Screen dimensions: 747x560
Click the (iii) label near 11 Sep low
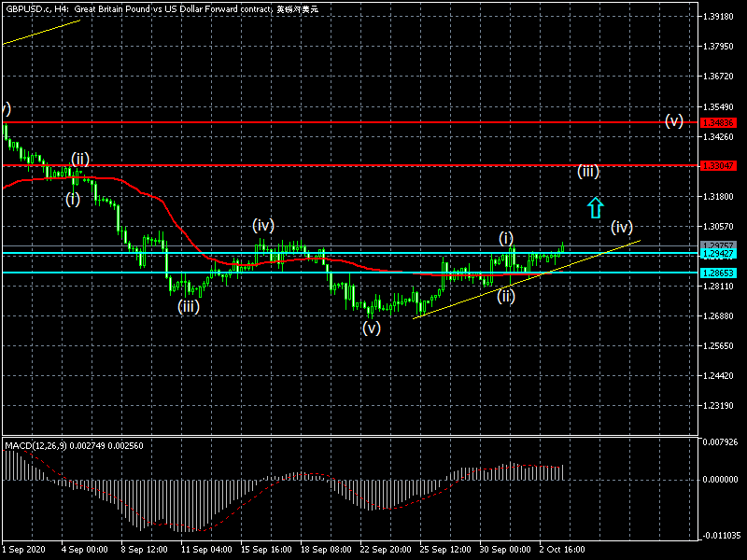189,305
